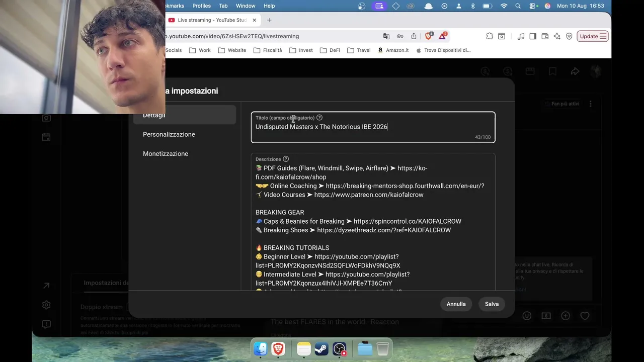This screenshot has width=644, height=362.
Task: Open the Leo AI sparkle icon
Action: tap(557, 36)
